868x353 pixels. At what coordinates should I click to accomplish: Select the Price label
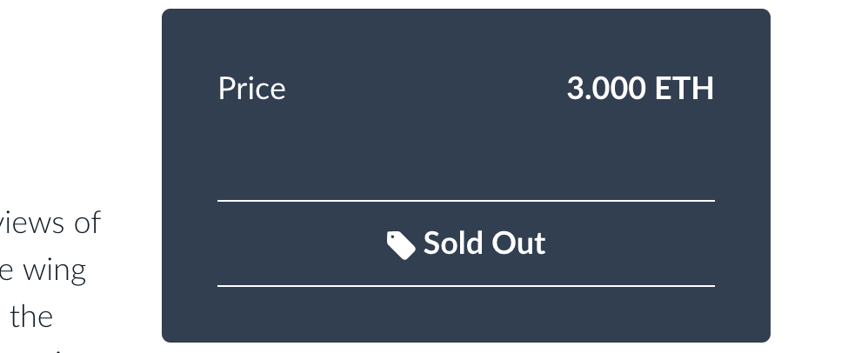[x=252, y=89]
